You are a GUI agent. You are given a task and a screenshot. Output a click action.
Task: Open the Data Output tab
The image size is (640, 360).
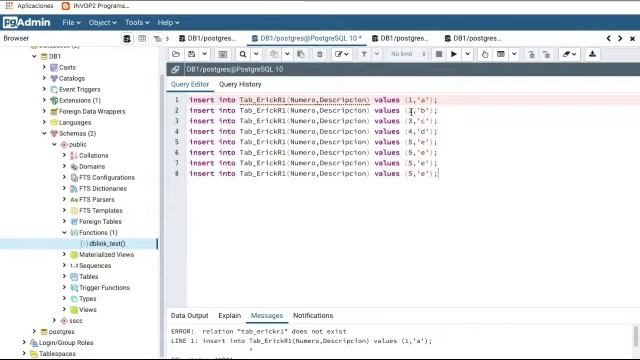tap(189, 316)
